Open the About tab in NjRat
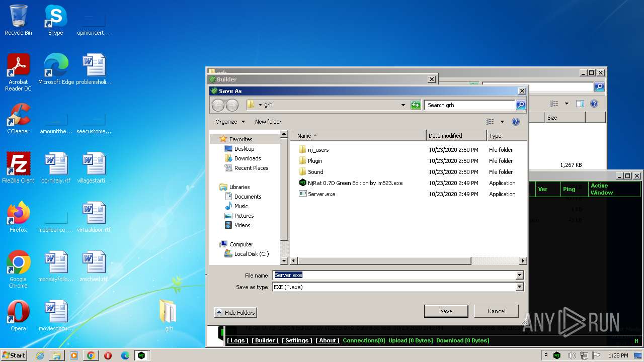This screenshot has width=644, height=362. point(328,340)
